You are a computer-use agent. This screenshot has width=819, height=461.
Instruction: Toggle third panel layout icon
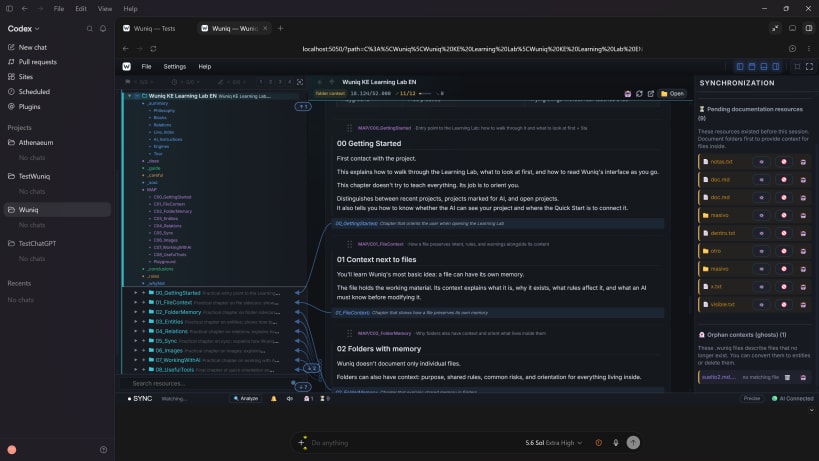pos(764,67)
